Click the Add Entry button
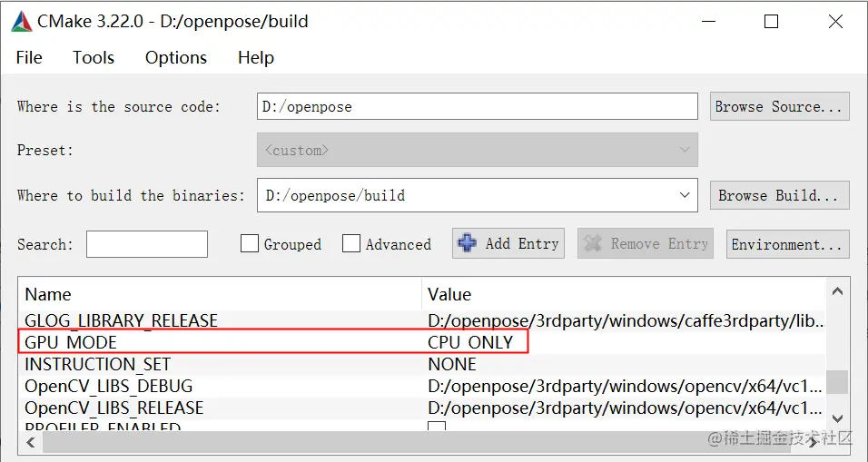The height and width of the screenshot is (462, 868). (x=508, y=243)
